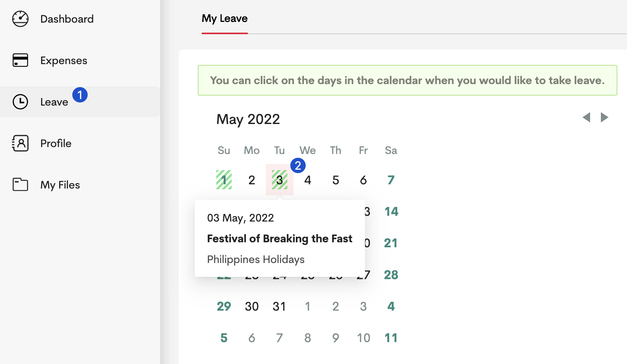Click Saturday May 14 in calendar

coord(391,211)
